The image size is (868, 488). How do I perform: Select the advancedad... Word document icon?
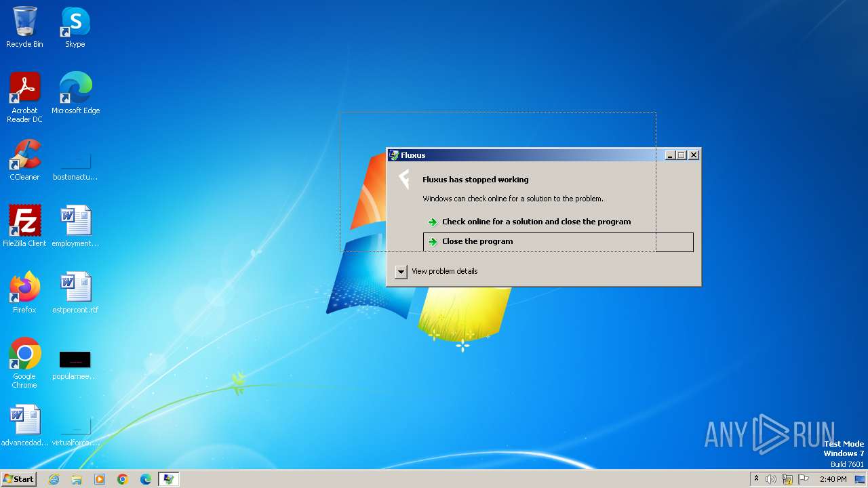pyautogui.click(x=24, y=426)
